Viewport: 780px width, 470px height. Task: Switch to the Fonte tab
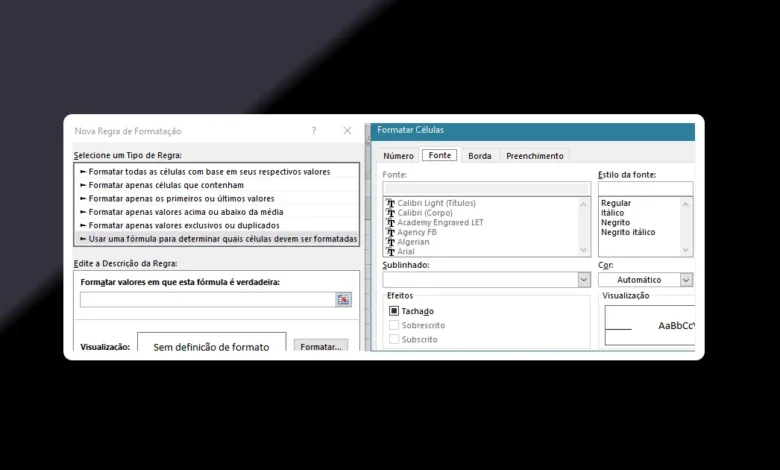coord(440,155)
